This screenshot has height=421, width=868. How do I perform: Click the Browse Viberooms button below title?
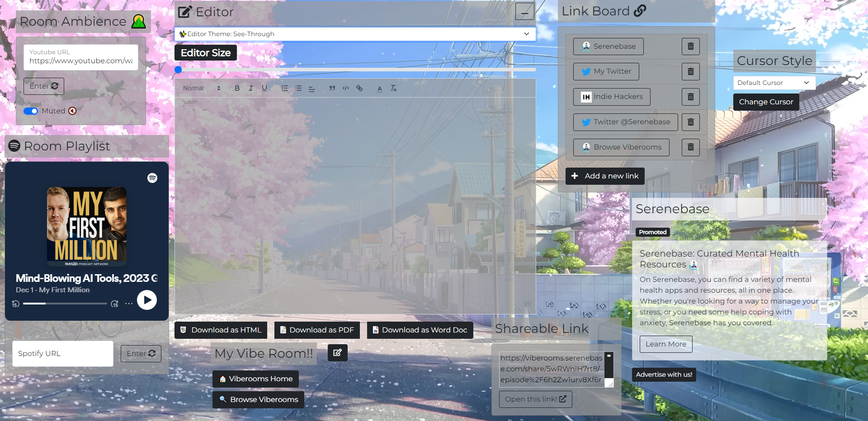coord(258,400)
